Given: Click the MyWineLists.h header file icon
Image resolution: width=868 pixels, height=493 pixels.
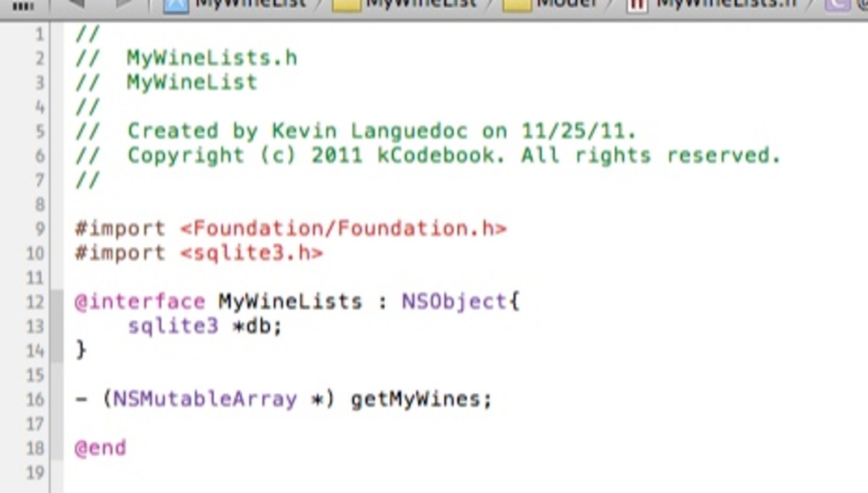Looking at the screenshot, I should pyautogui.click(x=638, y=5).
